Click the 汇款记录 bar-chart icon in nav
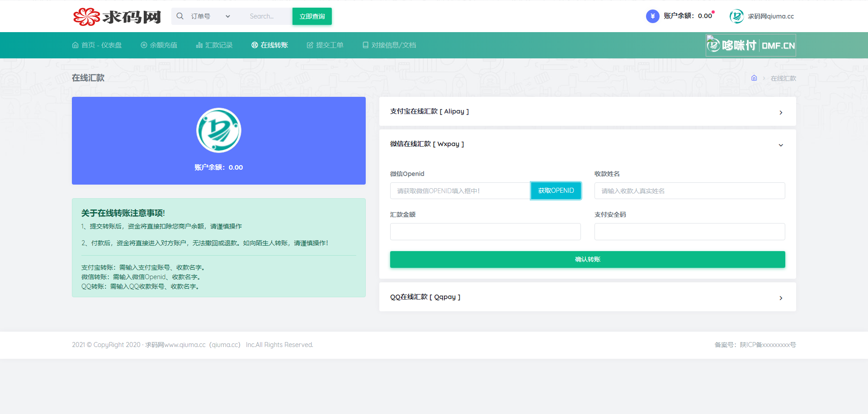 click(199, 45)
